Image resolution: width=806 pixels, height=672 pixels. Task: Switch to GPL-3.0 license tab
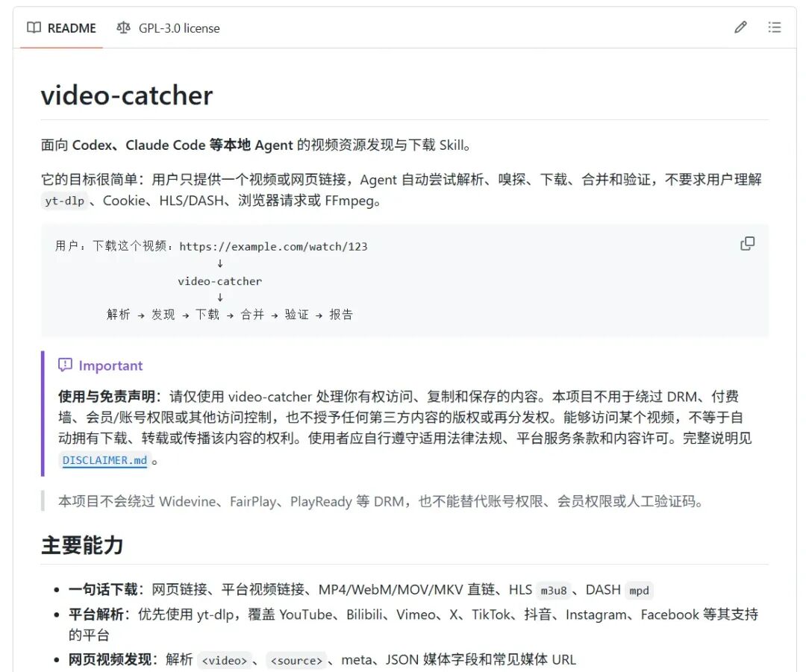[x=168, y=28]
